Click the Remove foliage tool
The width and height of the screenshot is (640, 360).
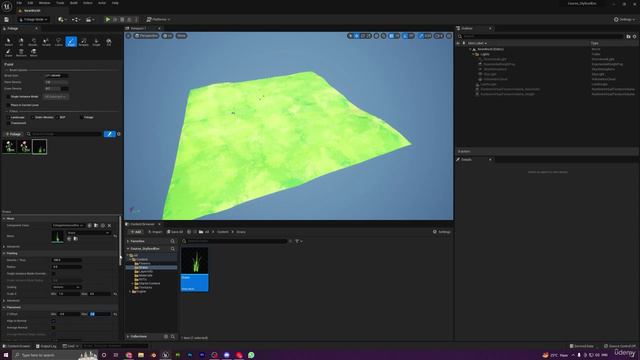click(21, 53)
